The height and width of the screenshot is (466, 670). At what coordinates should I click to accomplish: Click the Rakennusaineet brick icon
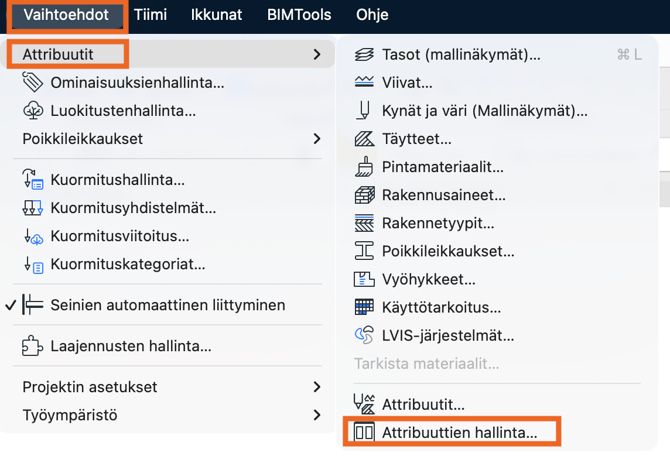point(364,195)
